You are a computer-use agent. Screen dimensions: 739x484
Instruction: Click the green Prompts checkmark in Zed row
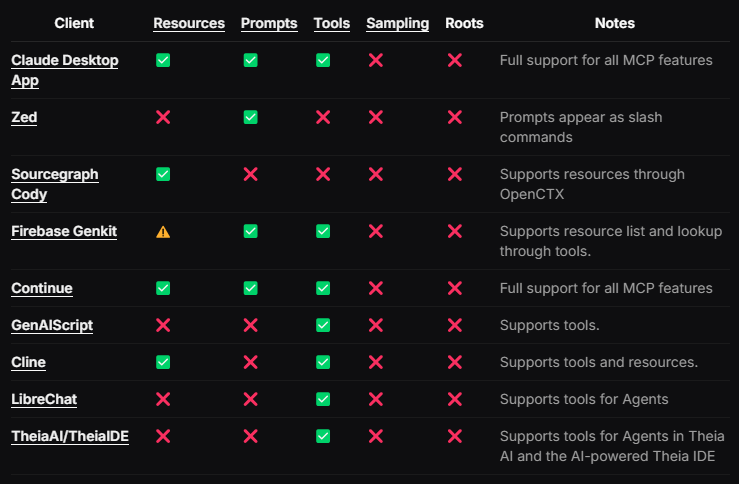click(251, 117)
